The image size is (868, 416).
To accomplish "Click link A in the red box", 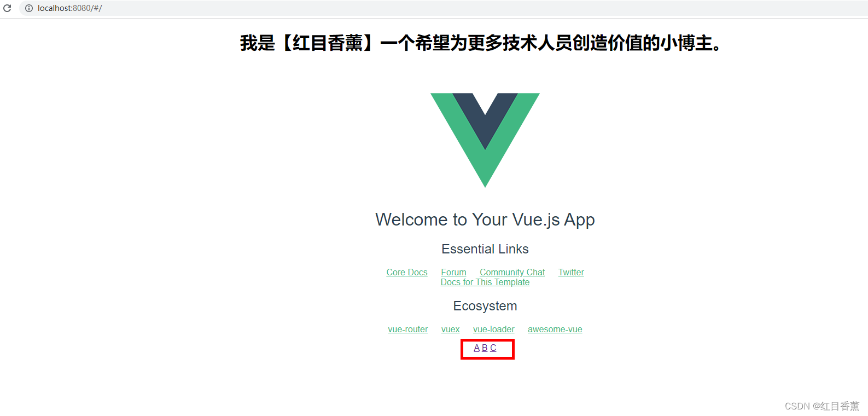I will point(476,348).
